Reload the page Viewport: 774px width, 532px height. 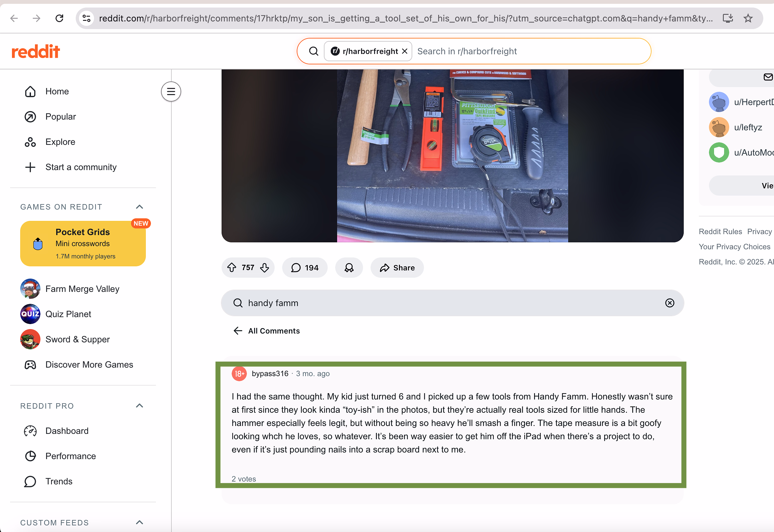pyautogui.click(x=59, y=18)
